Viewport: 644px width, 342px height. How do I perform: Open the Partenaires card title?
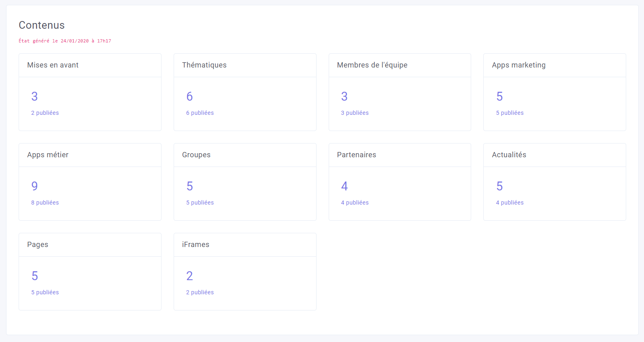click(x=357, y=155)
